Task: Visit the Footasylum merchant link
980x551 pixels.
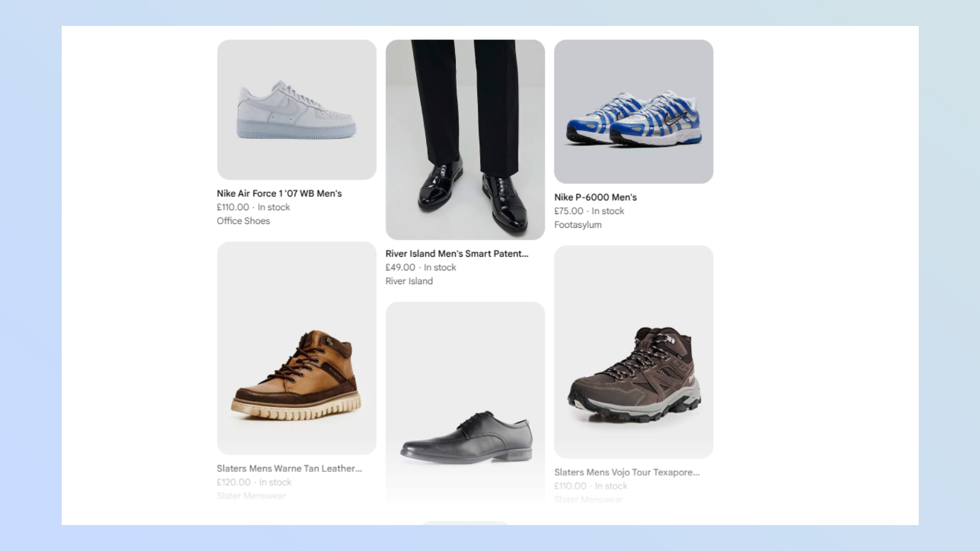Action: point(578,225)
